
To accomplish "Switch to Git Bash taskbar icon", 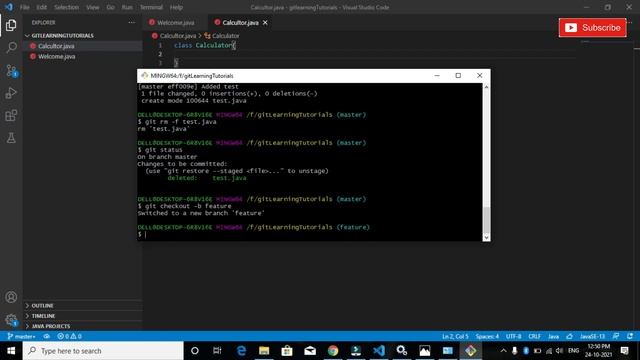I will (x=470, y=351).
